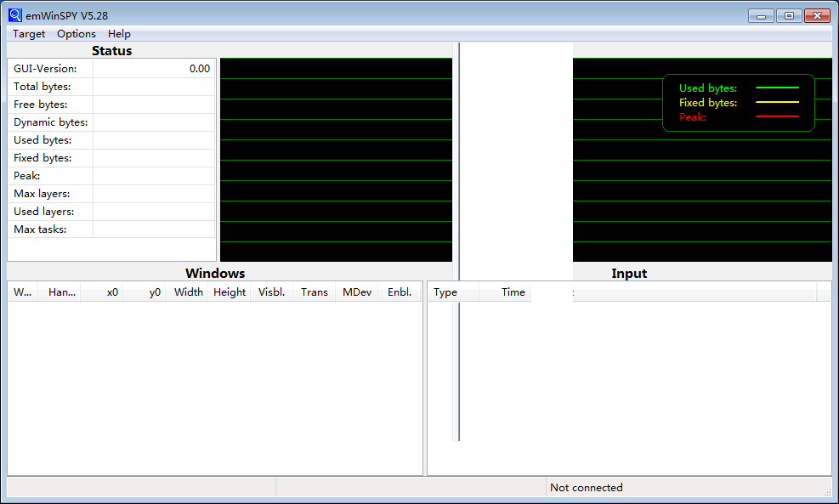Screen dimensions: 839x504
Task: Click the emWinSPY app icon in title bar
Action: point(15,15)
